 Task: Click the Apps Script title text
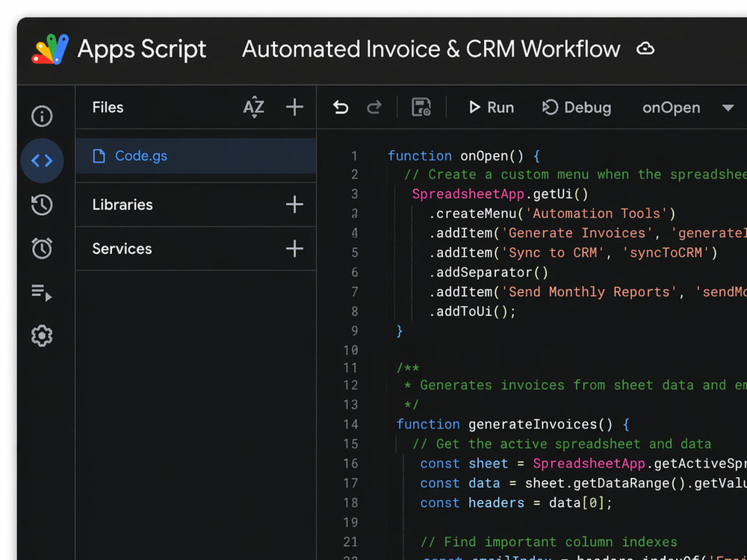[142, 49]
